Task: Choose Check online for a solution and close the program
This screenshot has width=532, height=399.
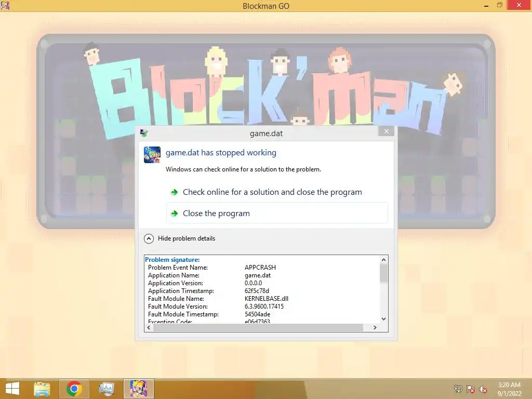Action: 277,192
